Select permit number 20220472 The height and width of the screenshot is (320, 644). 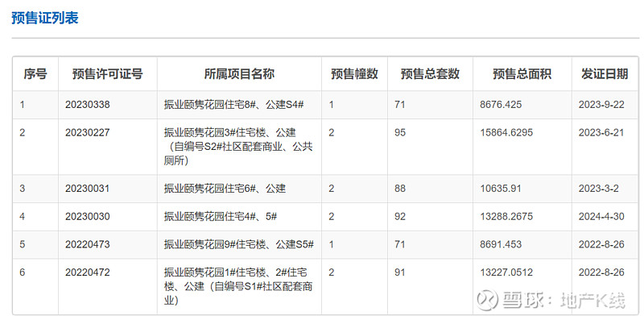(88, 272)
